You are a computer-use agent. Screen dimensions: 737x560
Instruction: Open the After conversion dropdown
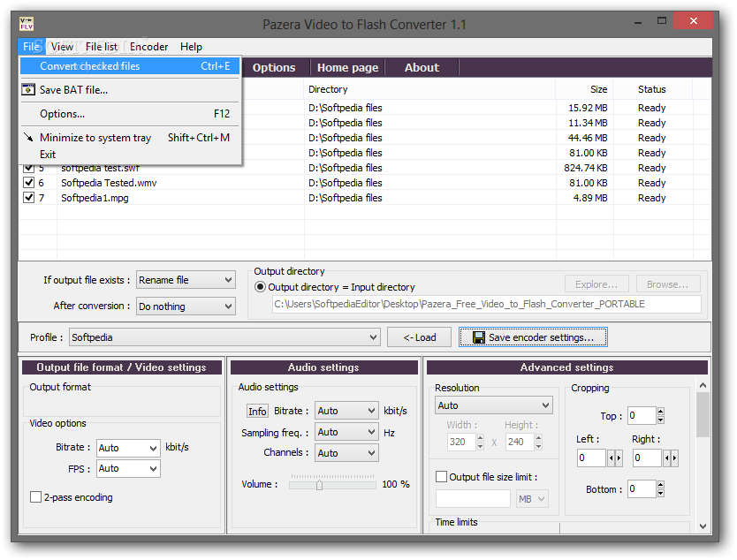(x=186, y=306)
